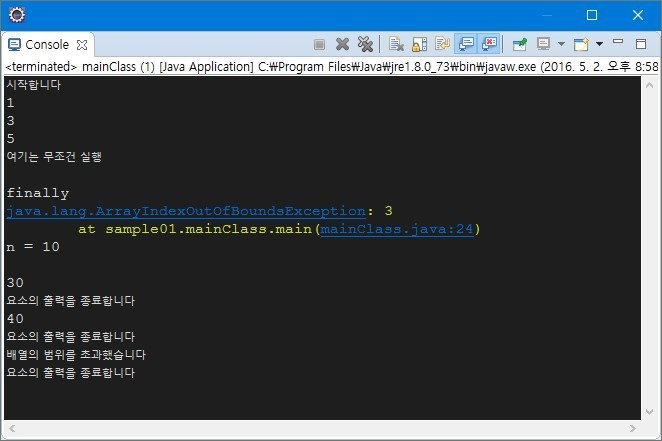
Task: Click the Terminate stop button
Action: (x=319, y=44)
